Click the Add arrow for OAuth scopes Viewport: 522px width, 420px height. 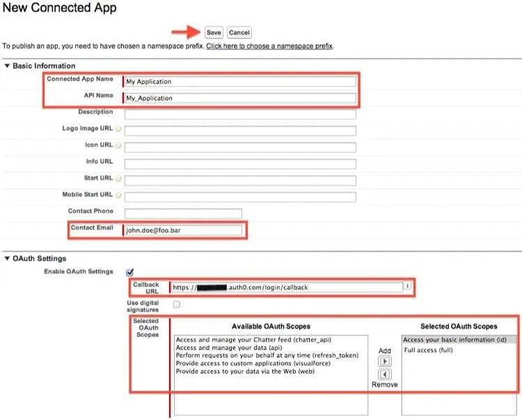point(385,362)
